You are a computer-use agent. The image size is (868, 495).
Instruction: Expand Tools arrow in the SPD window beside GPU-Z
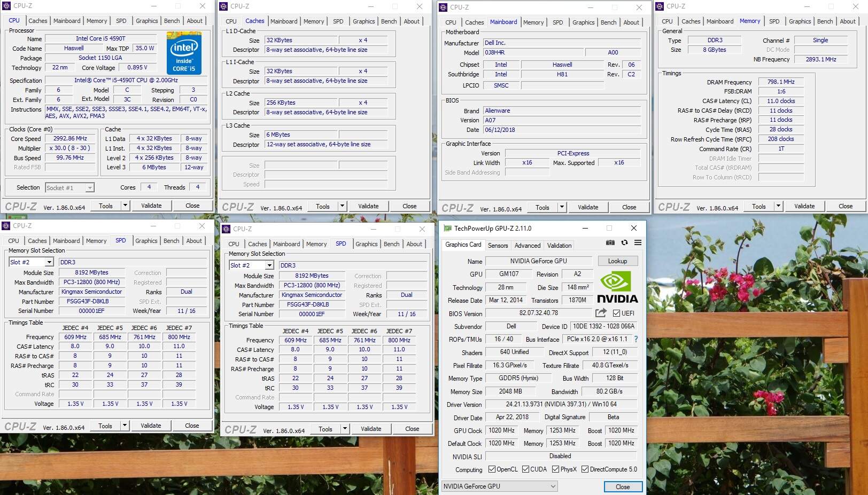(345, 429)
